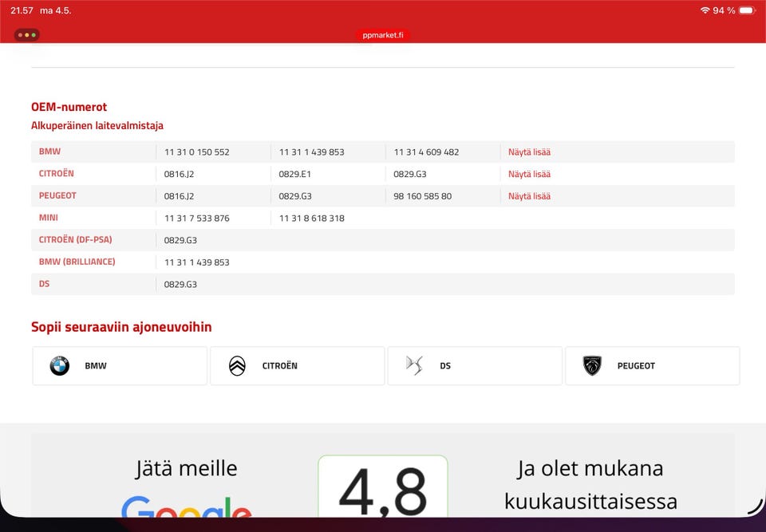Open the DS vehicle card

(x=475, y=366)
